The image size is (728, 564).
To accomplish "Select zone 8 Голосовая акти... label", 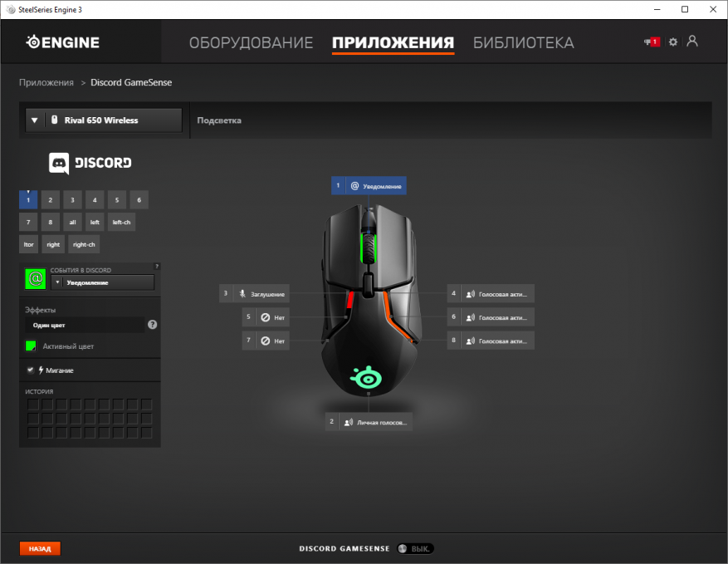I will (491, 341).
